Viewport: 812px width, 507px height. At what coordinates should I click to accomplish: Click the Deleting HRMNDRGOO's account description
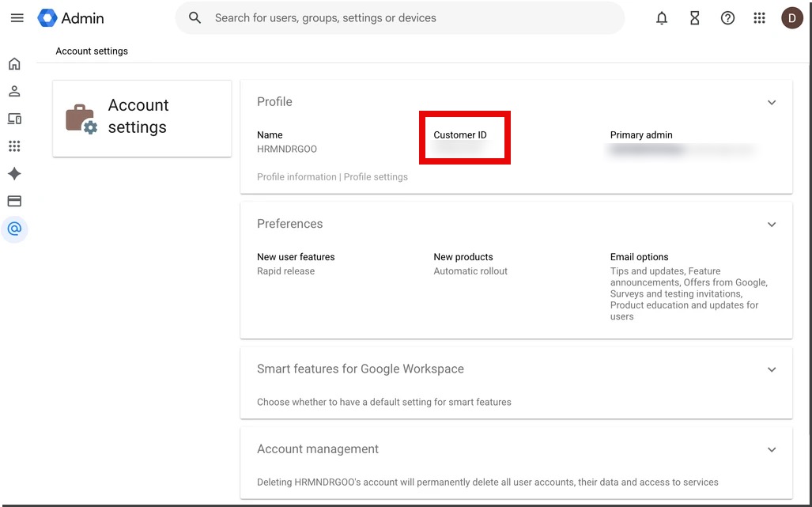click(x=487, y=482)
